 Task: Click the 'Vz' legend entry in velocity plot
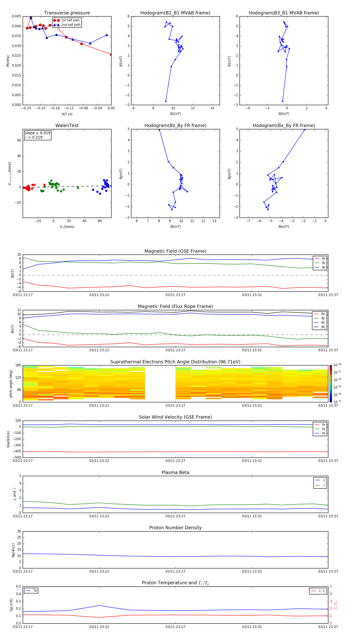click(320, 433)
